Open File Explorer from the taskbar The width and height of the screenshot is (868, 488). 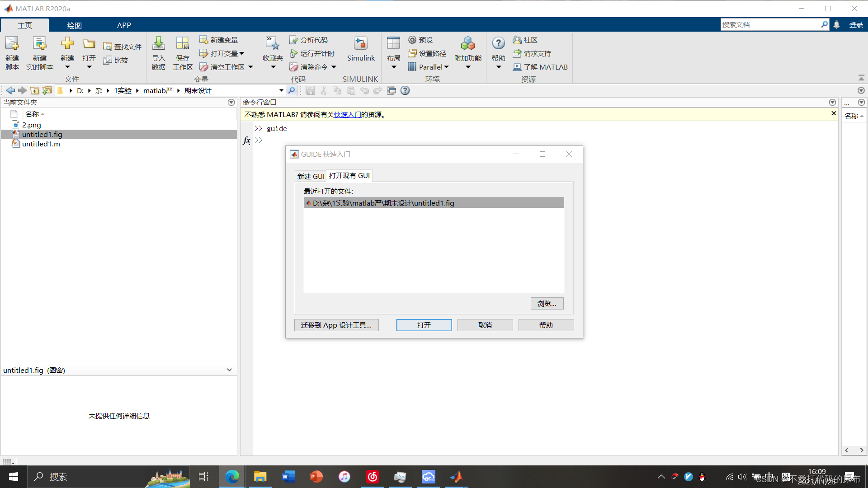click(260, 477)
